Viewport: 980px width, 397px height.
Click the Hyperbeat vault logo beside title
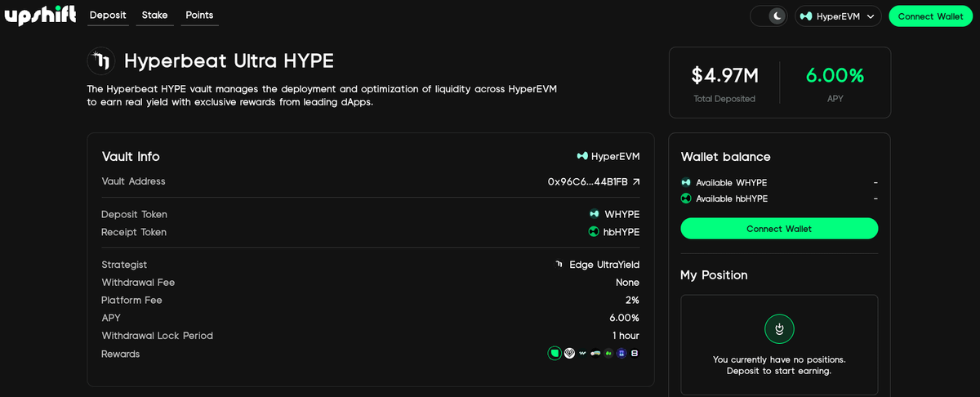101,61
